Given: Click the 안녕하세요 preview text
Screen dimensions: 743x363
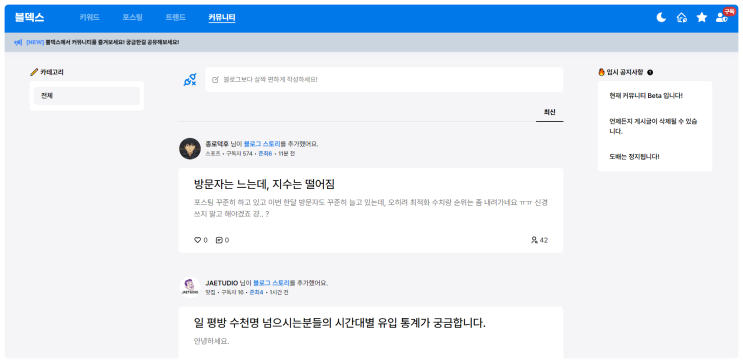Looking at the screenshot, I should pyautogui.click(x=211, y=341).
